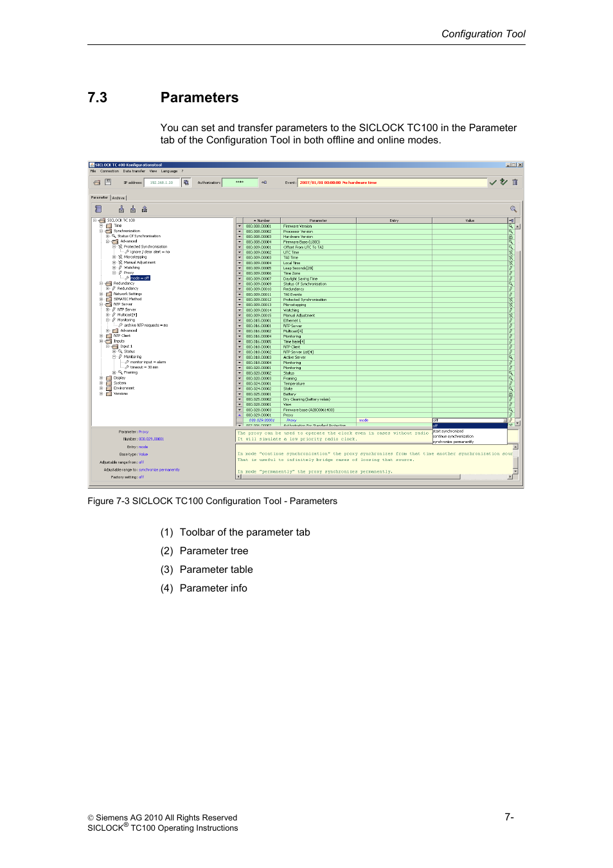Image resolution: width=613 pixels, height=868 pixels.
Task: Switch to the Parameter tab
Action: [x=100, y=197]
